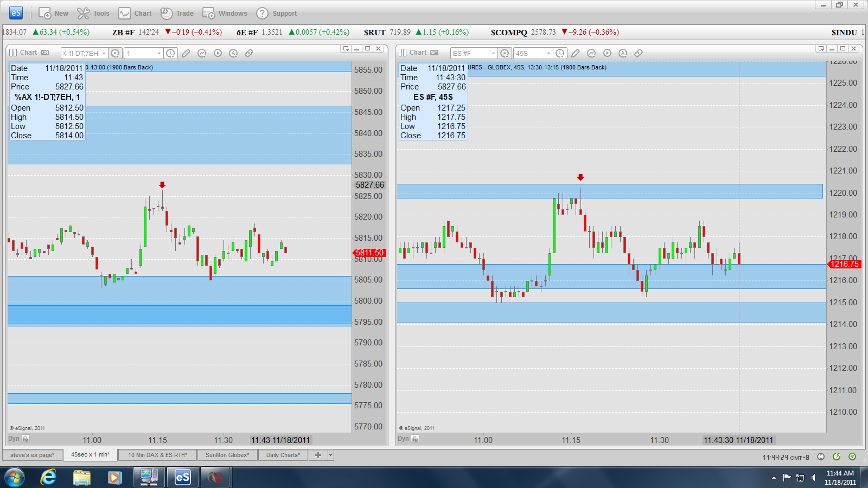Click the link/pin icon in right chart

(639, 53)
